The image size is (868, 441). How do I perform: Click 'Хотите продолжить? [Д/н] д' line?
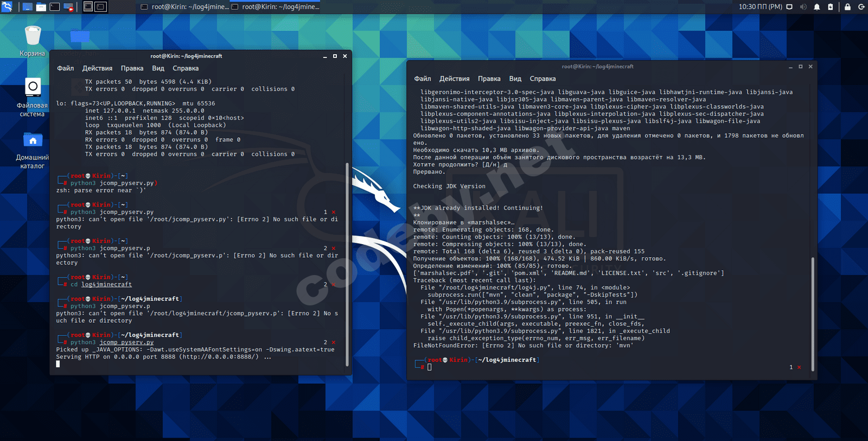point(460,164)
